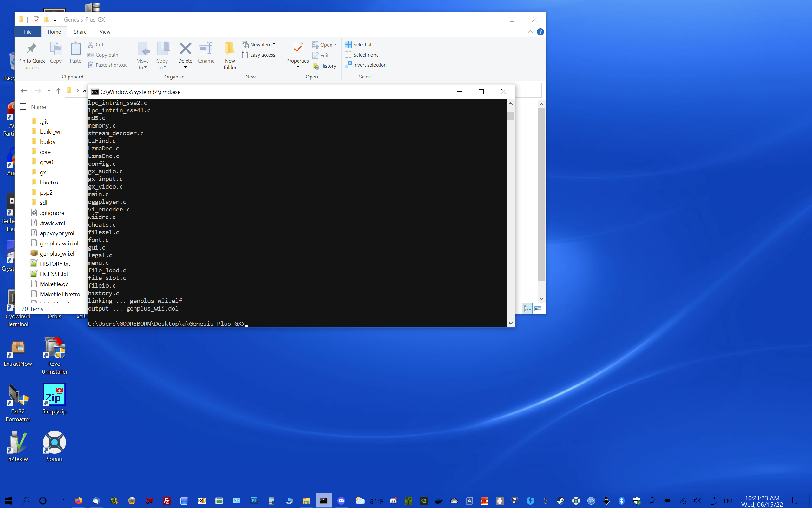812x508 pixels.
Task: Pin folder to Quick access
Action: (31, 56)
